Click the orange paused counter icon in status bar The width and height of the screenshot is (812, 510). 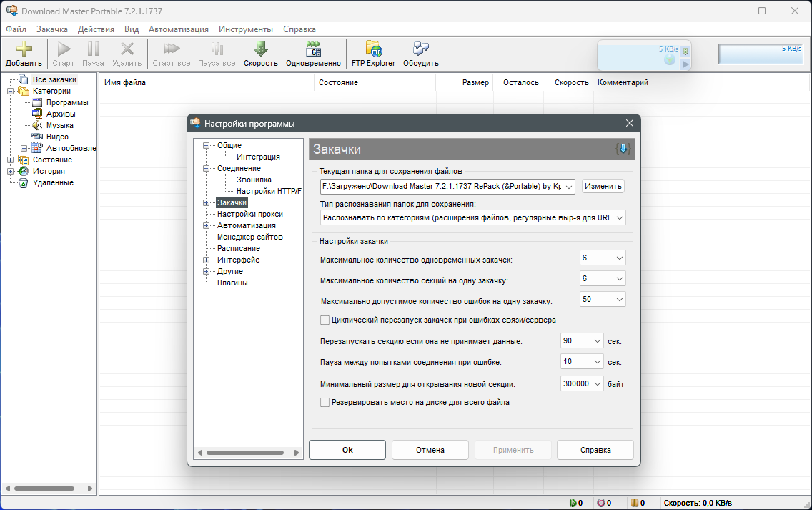(x=635, y=503)
